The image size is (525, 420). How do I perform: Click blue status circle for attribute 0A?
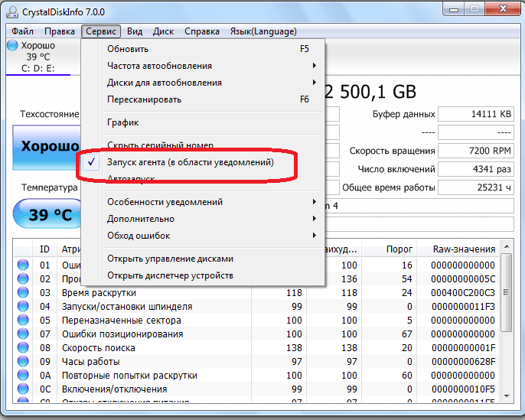pyautogui.click(x=23, y=375)
